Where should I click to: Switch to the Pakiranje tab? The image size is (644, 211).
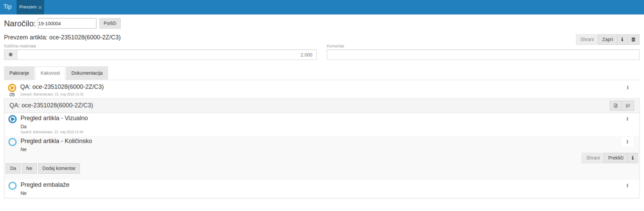point(19,73)
